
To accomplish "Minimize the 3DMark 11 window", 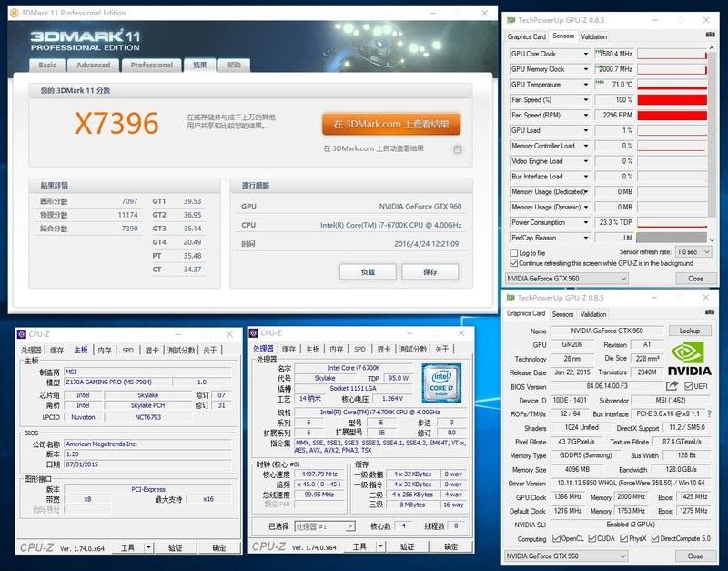I will (x=433, y=13).
